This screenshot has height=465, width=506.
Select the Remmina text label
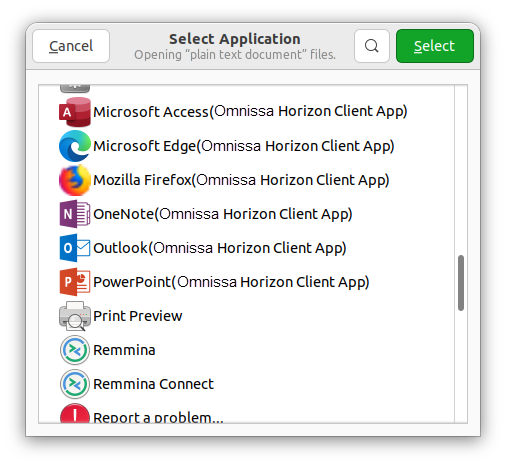tap(124, 350)
